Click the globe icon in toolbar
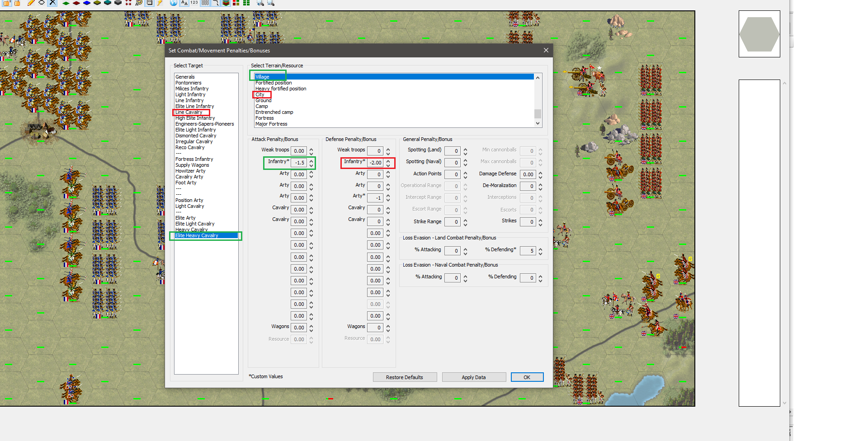 pyautogui.click(x=174, y=3)
